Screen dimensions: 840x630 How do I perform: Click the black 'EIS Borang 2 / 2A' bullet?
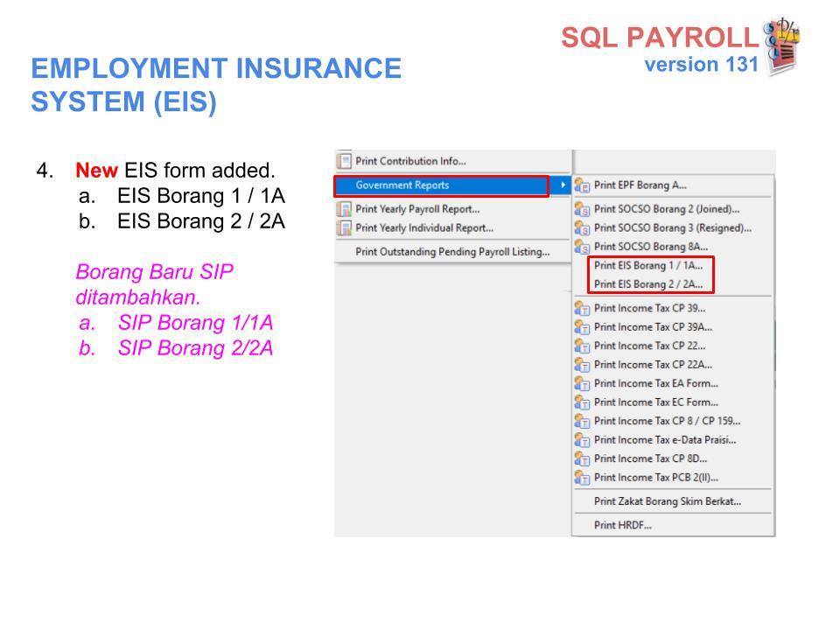pos(201,221)
